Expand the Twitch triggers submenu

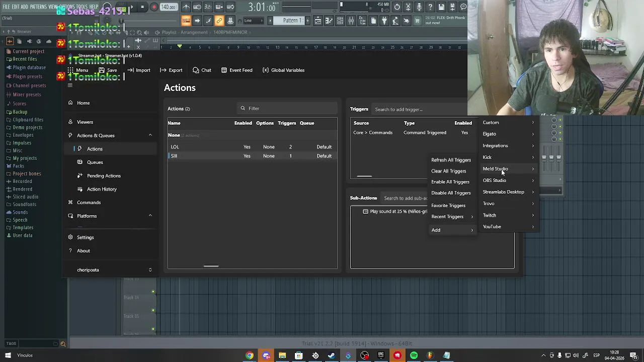point(508,215)
